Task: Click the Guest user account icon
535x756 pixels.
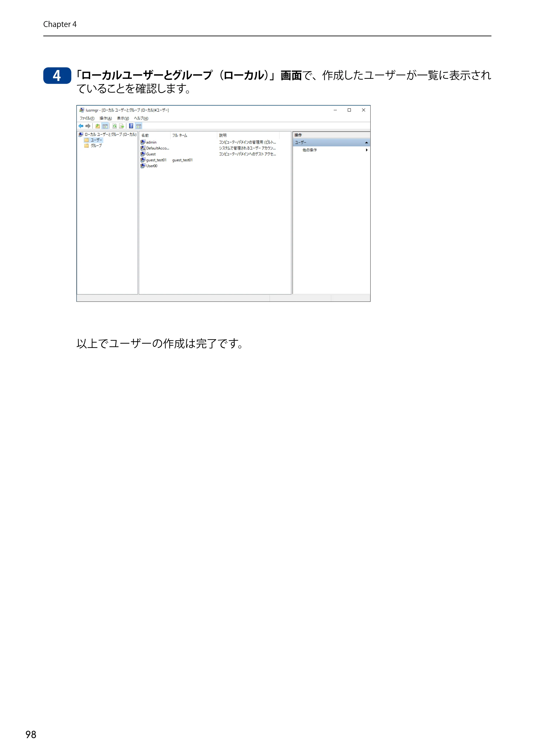Action: pyautogui.click(x=143, y=154)
